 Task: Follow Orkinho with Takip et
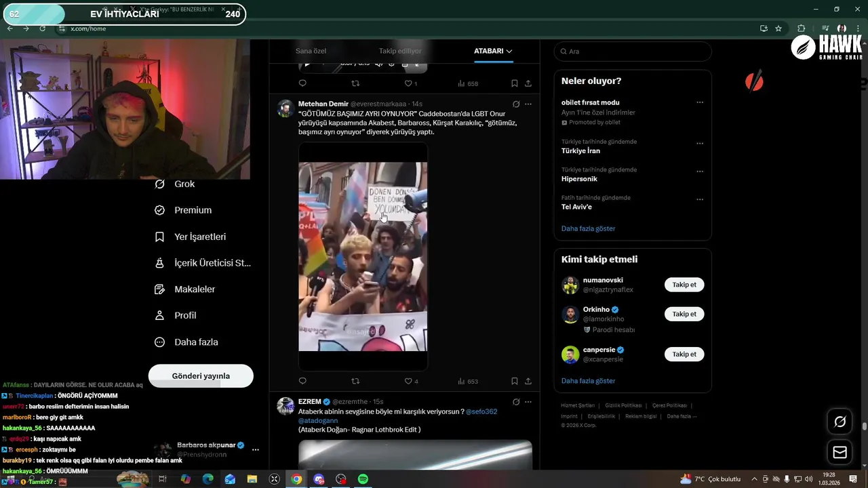point(684,314)
